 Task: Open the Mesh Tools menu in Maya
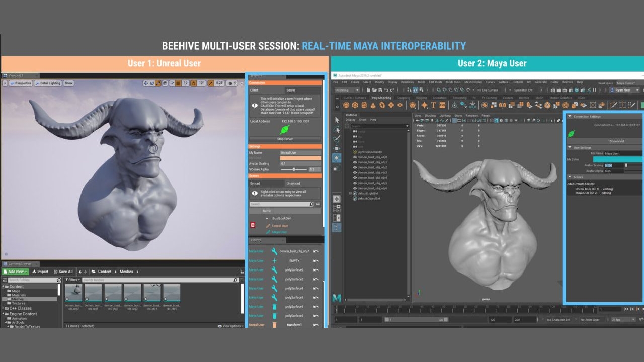(453, 82)
